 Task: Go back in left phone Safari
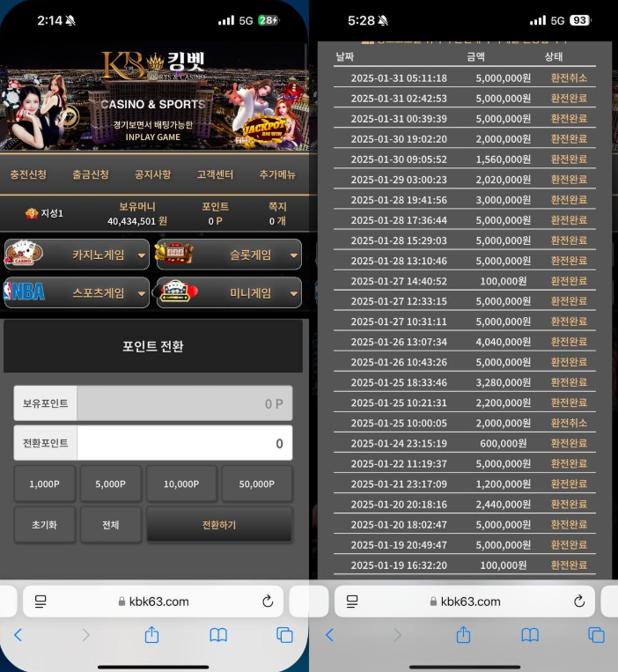coord(18,635)
